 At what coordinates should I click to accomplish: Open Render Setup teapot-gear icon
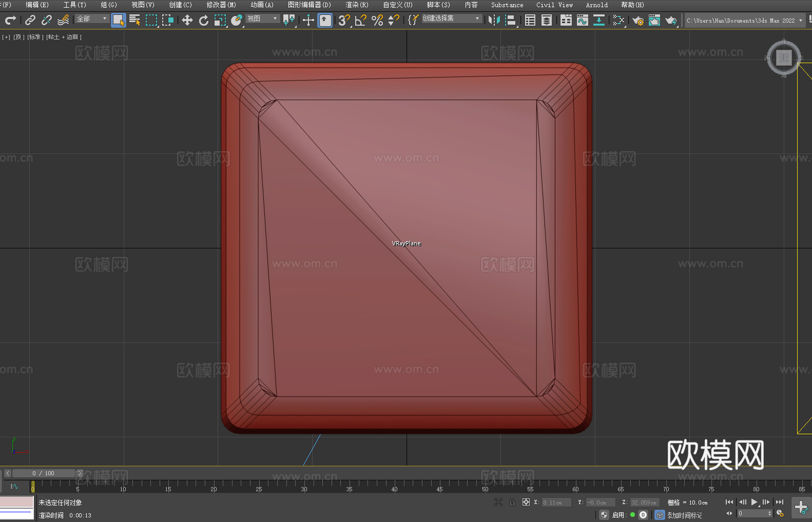coord(638,20)
